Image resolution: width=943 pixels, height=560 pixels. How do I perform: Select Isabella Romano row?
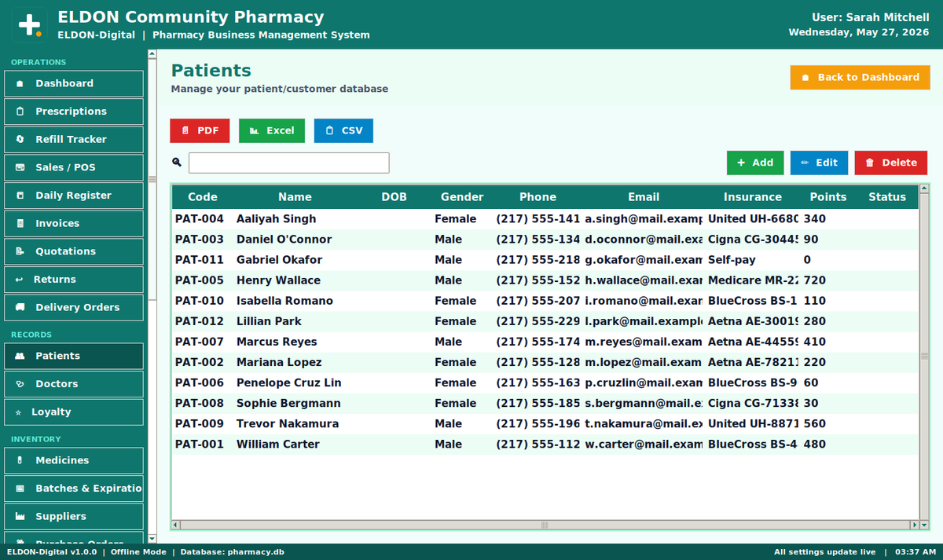tap(545, 301)
